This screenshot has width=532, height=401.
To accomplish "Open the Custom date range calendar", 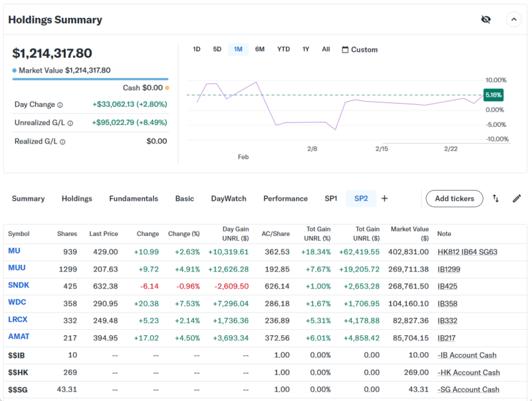I will 359,50.
